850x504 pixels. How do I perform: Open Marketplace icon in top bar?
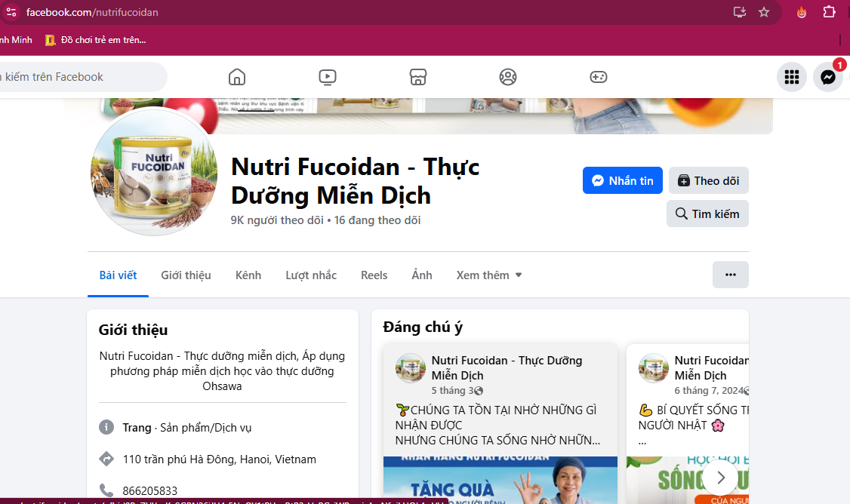point(418,77)
